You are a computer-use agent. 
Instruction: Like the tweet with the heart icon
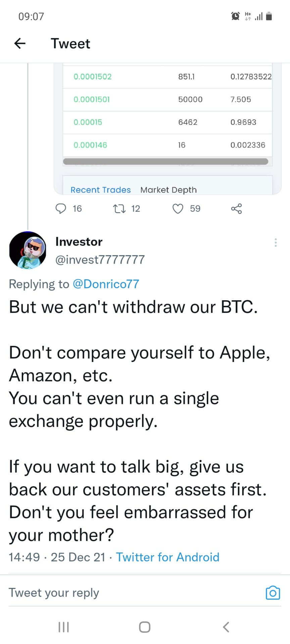178,209
